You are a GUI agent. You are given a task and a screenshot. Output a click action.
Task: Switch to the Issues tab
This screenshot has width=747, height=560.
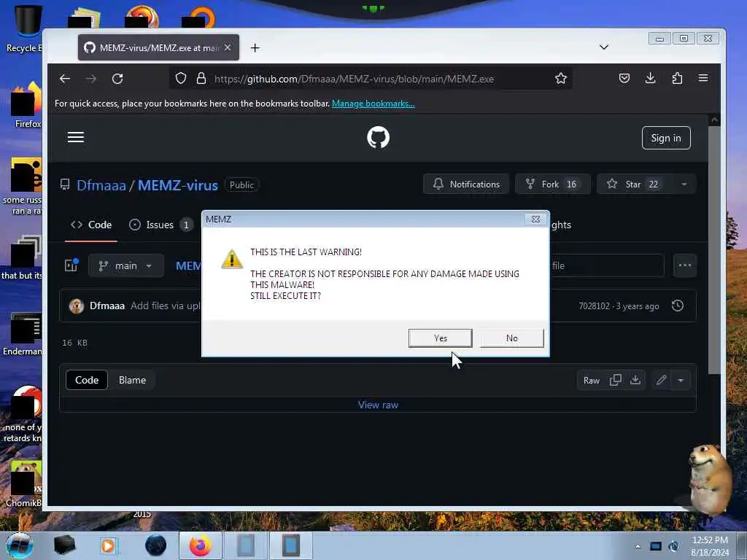(160, 225)
